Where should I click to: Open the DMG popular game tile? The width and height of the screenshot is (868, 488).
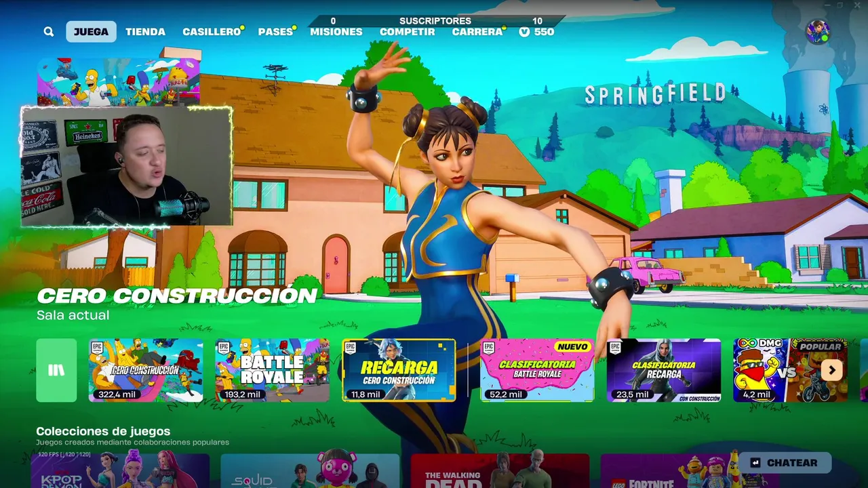click(790, 370)
